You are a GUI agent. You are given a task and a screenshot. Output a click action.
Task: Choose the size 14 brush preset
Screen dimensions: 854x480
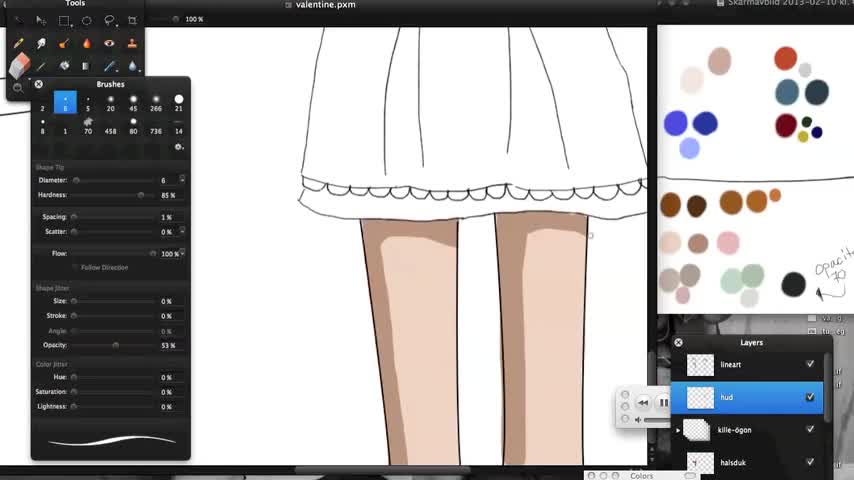[x=179, y=125]
